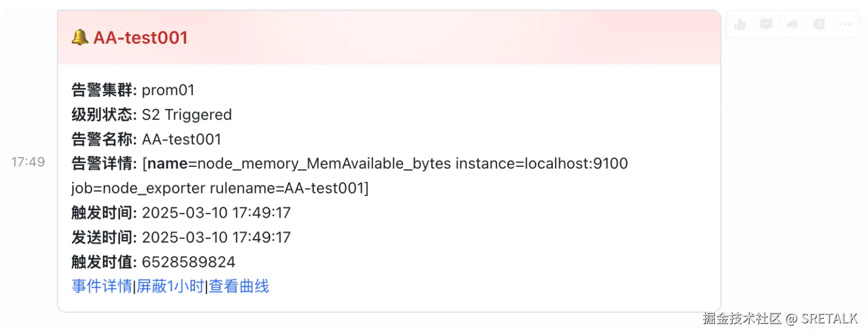
Task: Click the 屏蔽1小时 link
Action: click(170, 286)
